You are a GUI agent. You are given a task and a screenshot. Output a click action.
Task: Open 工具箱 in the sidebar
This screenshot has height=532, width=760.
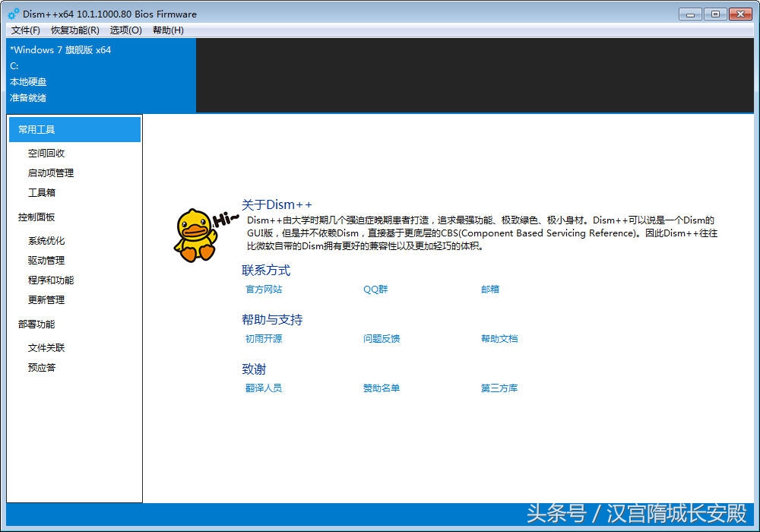point(42,193)
